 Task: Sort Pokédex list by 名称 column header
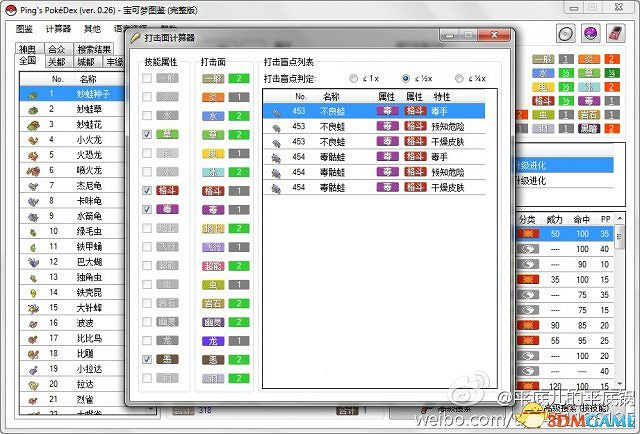click(x=88, y=79)
